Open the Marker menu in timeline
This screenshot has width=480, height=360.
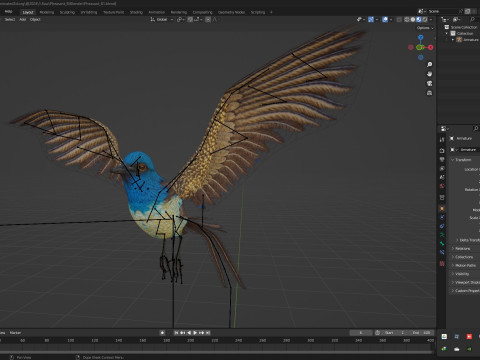(15, 333)
